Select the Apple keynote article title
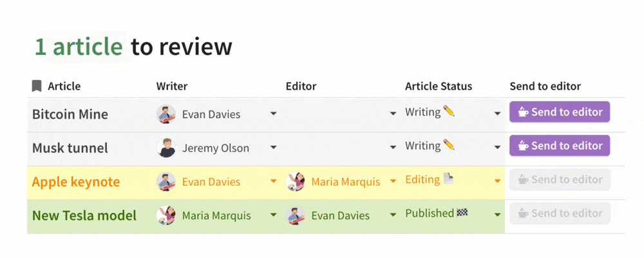Viewport: 644px width, 258px height. click(76, 182)
